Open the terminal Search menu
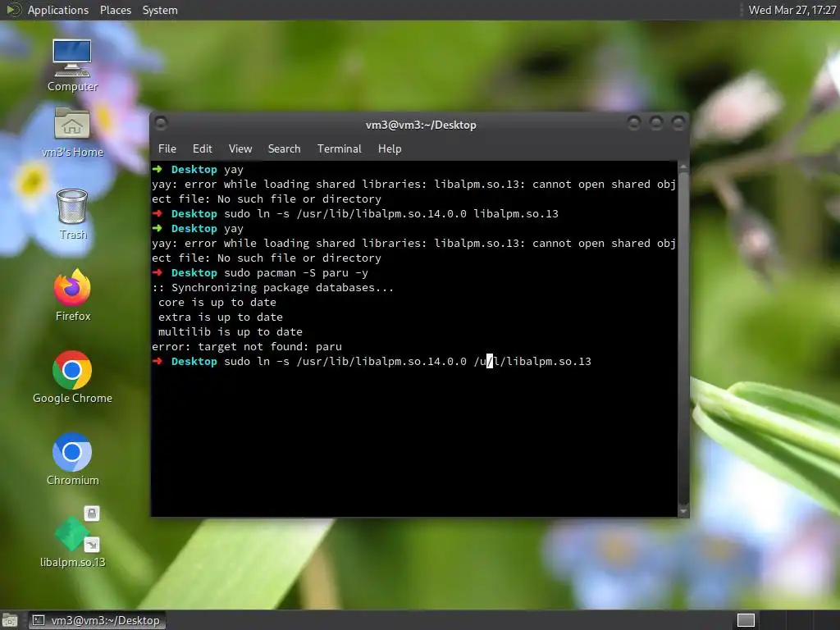This screenshot has width=840, height=630. click(284, 149)
